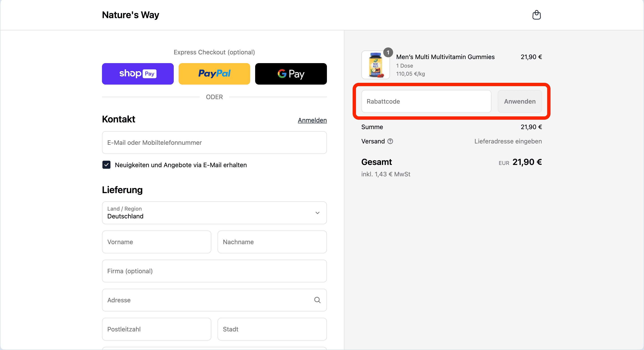Click the address search magnifier icon
The height and width of the screenshot is (350, 644).
pos(317,300)
